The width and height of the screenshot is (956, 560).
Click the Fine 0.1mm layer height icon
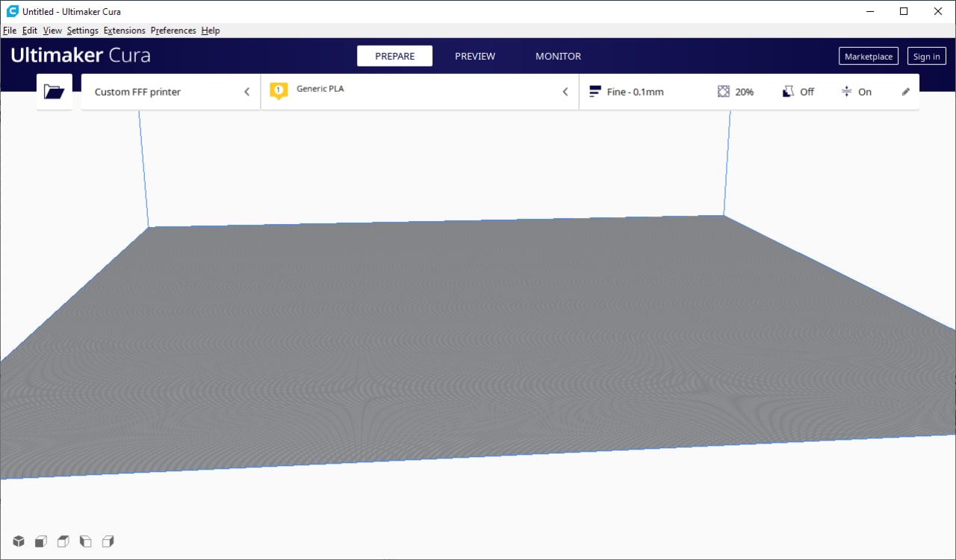click(x=595, y=92)
